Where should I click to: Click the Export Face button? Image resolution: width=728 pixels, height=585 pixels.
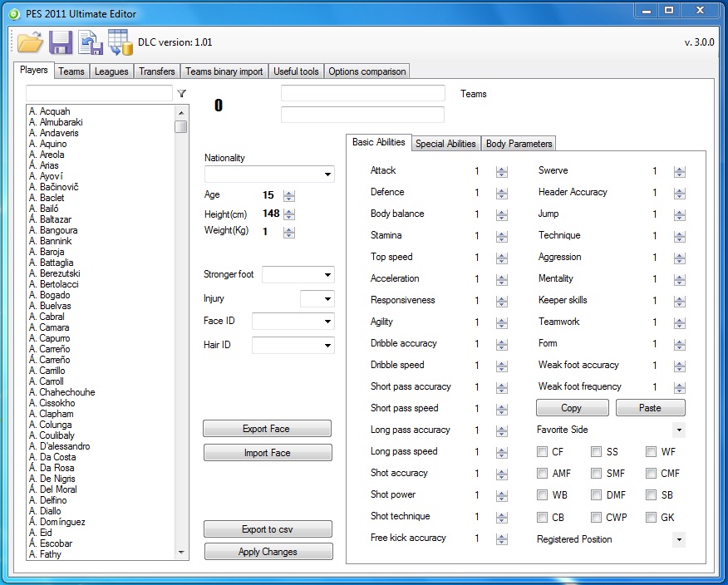[x=267, y=429]
